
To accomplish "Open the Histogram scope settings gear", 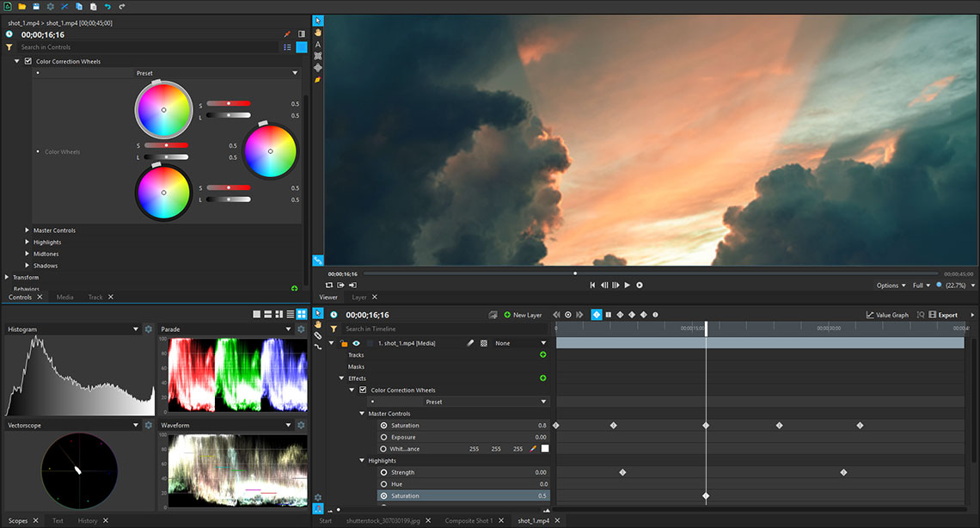I will pyautogui.click(x=149, y=328).
